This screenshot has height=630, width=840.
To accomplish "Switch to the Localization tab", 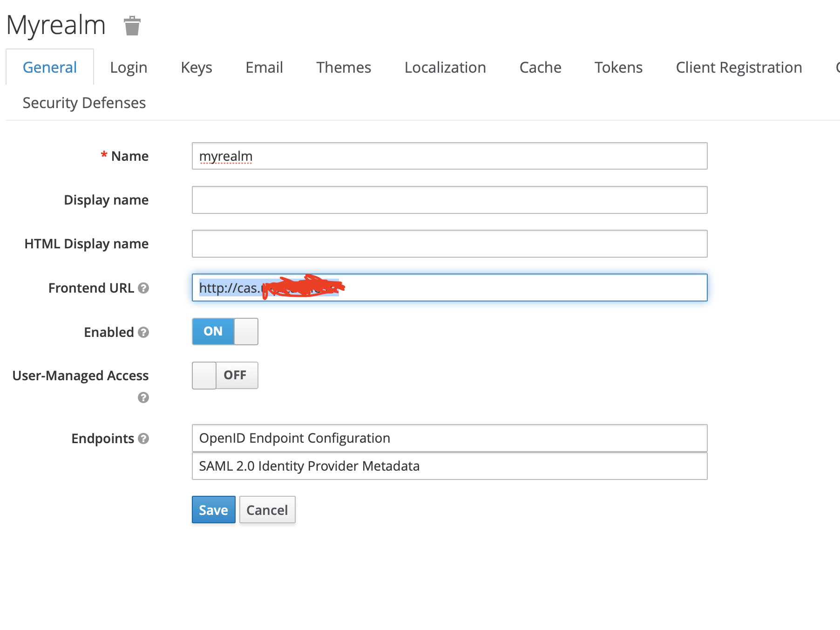I will point(445,67).
